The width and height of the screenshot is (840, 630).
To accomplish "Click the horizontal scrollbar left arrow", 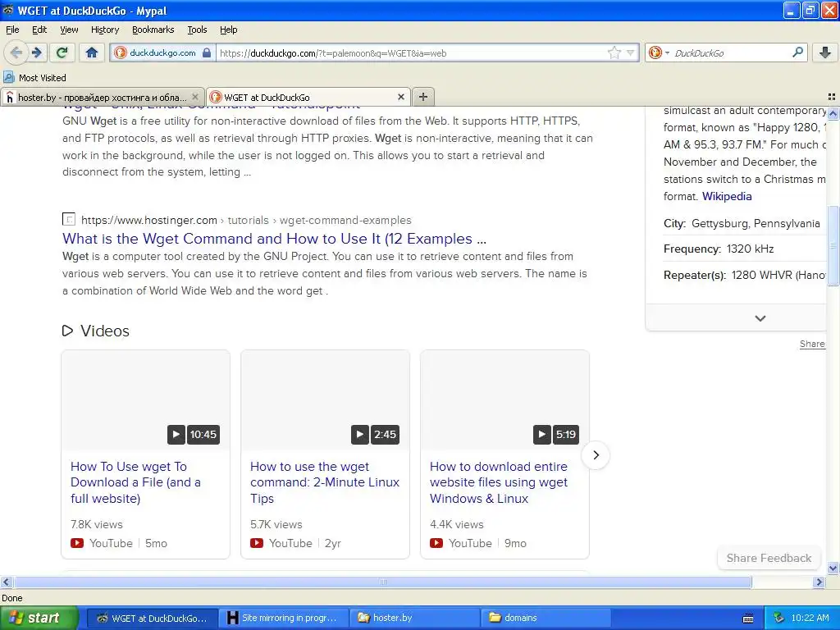I will (x=6, y=582).
